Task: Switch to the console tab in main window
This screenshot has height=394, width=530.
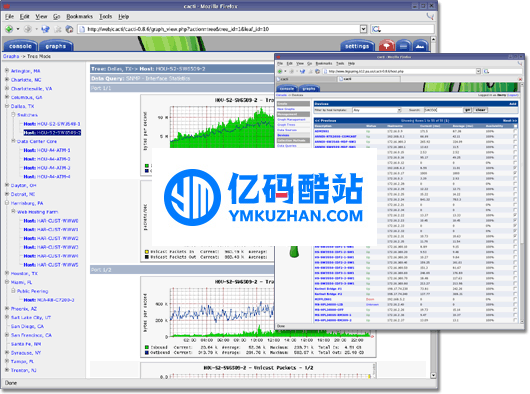Action: (20, 46)
